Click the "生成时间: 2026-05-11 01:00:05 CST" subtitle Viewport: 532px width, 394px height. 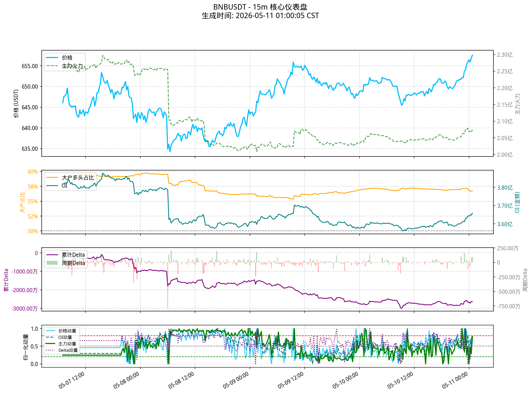coord(260,16)
